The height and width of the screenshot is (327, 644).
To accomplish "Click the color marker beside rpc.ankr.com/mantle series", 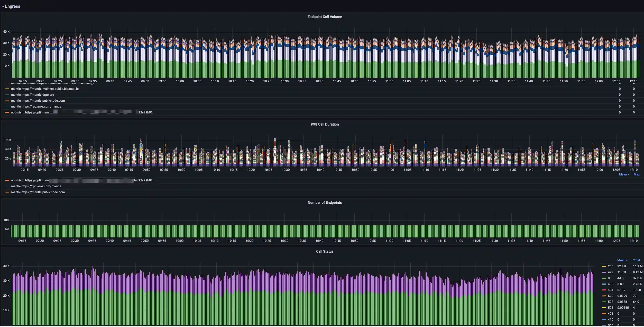I will [x=7, y=106].
